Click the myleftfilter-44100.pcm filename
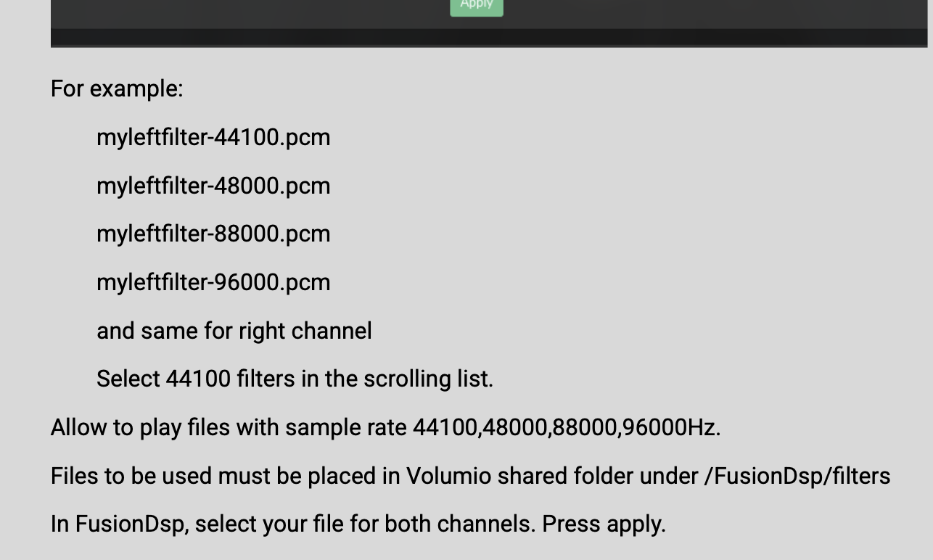This screenshot has width=933, height=560. pyautogui.click(x=213, y=137)
